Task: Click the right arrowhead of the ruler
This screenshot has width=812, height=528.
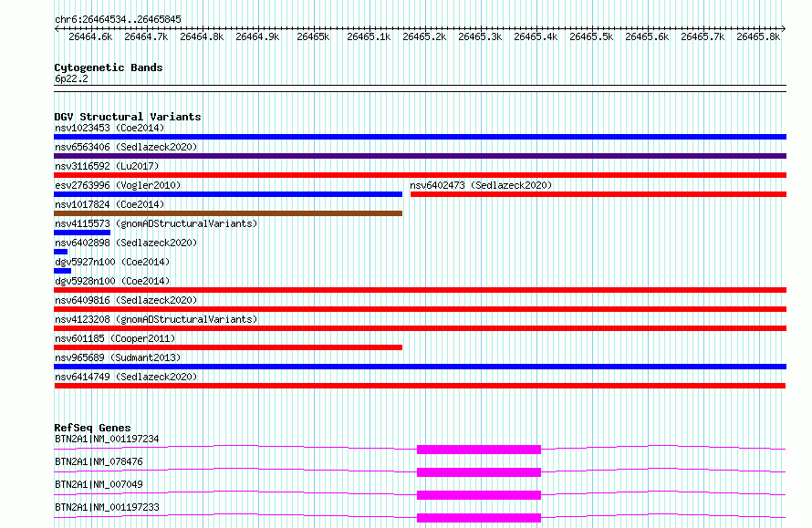Action: tap(784, 29)
